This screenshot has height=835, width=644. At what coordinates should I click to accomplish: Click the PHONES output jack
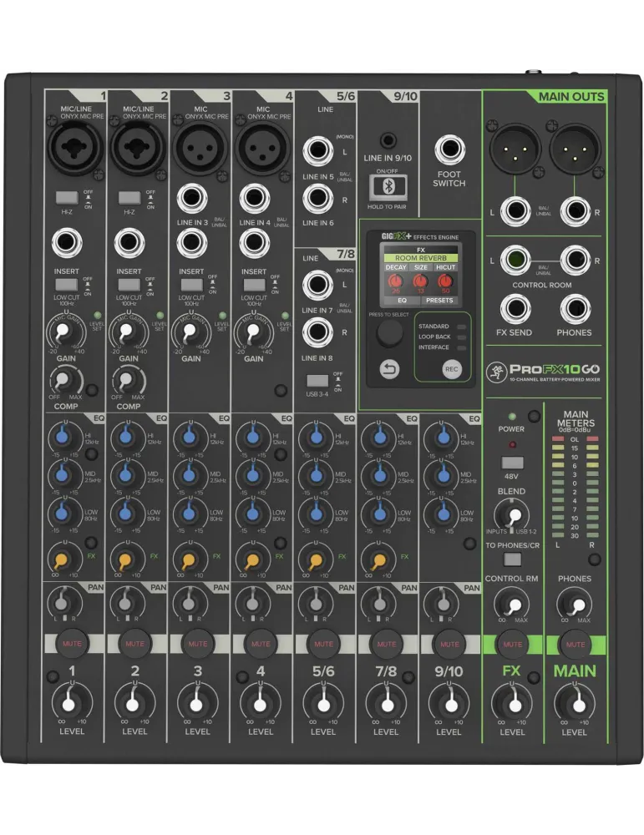tap(575, 309)
